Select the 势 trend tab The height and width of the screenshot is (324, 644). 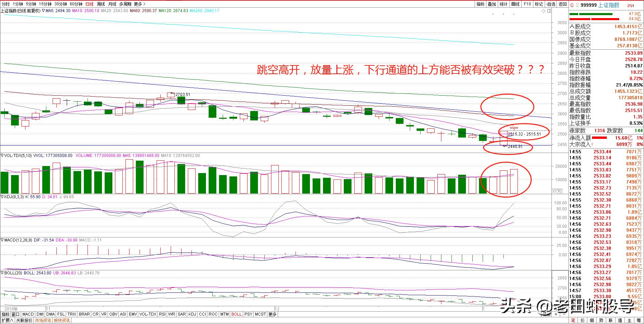tap(601, 321)
